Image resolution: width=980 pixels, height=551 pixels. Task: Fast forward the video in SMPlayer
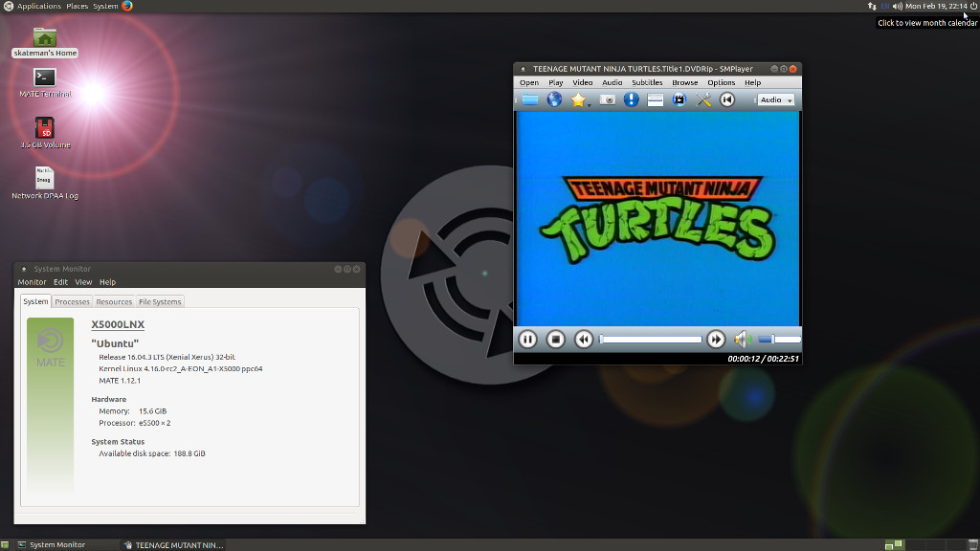pyautogui.click(x=716, y=340)
